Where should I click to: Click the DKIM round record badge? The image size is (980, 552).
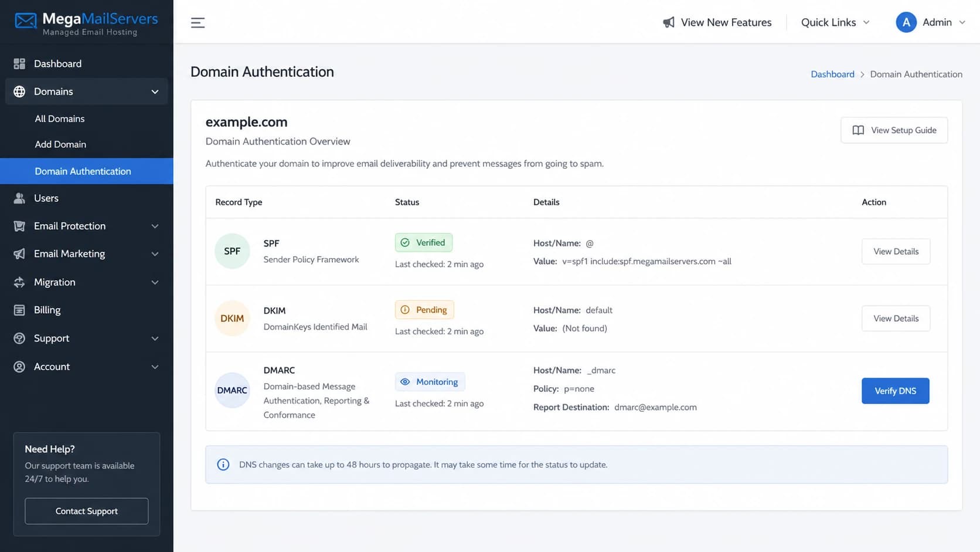click(232, 319)
